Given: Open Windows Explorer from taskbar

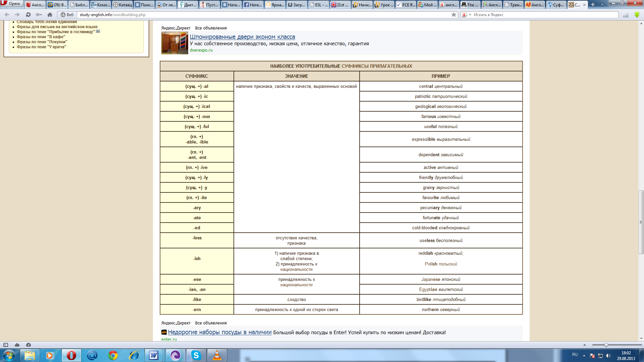Looking at the screenshot, I should (30, 355).
